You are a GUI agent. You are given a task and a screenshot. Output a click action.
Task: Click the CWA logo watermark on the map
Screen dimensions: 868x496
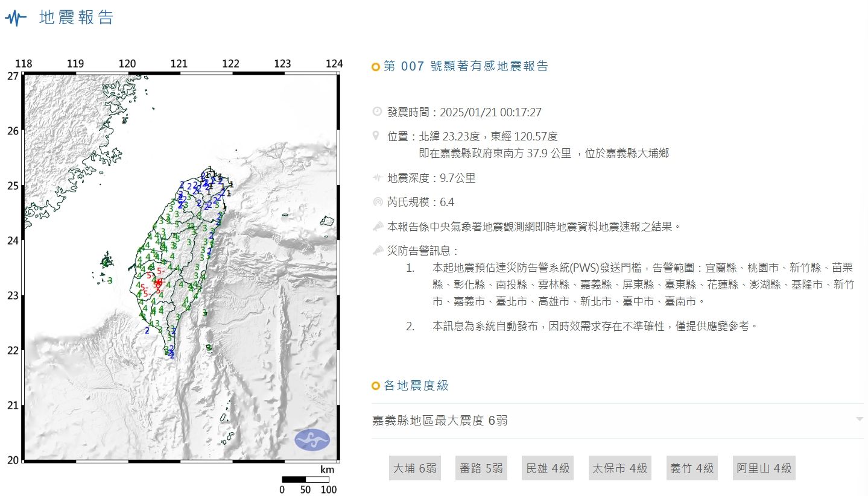(x=312, y=439)
